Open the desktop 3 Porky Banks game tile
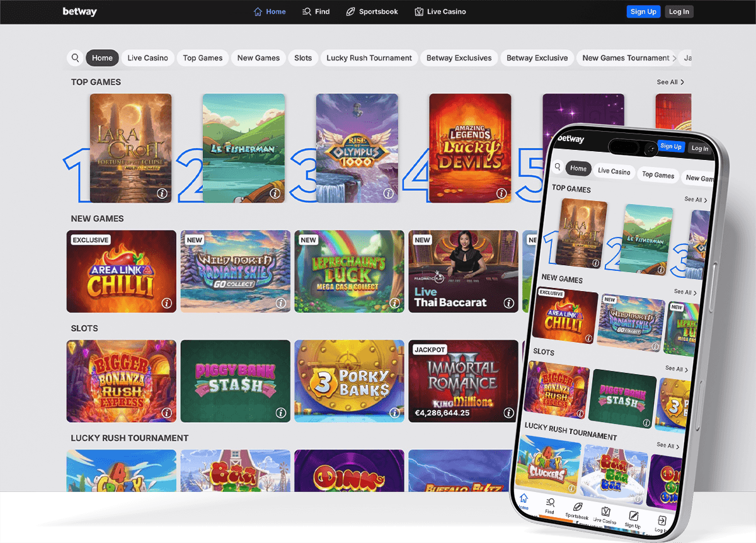Viewport: 756px width, 543px height. 349,381
